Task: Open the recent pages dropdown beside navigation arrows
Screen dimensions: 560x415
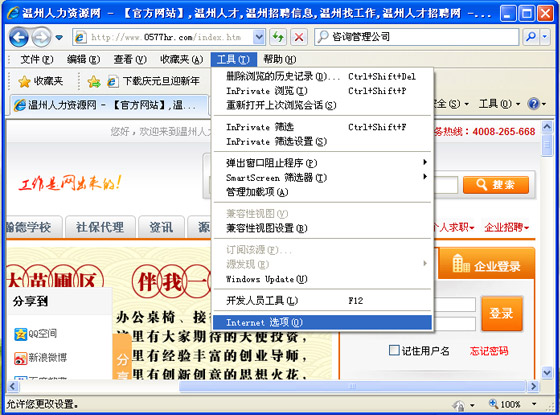Action: [x=59, y=37]
